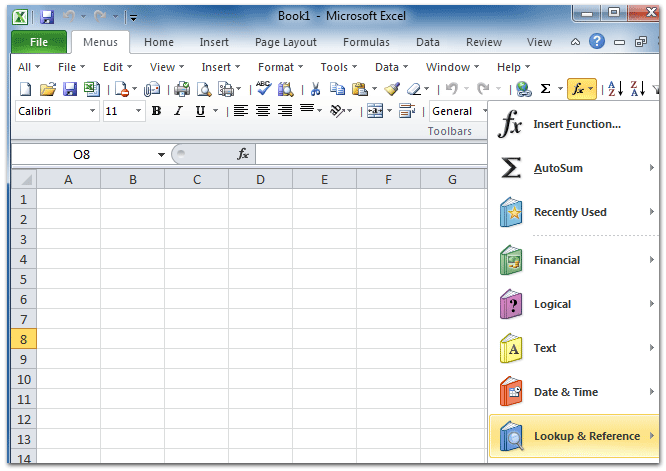The image size is (666, 471).
Task: Open the Window classic menu
Action: (x=452, y=67)
